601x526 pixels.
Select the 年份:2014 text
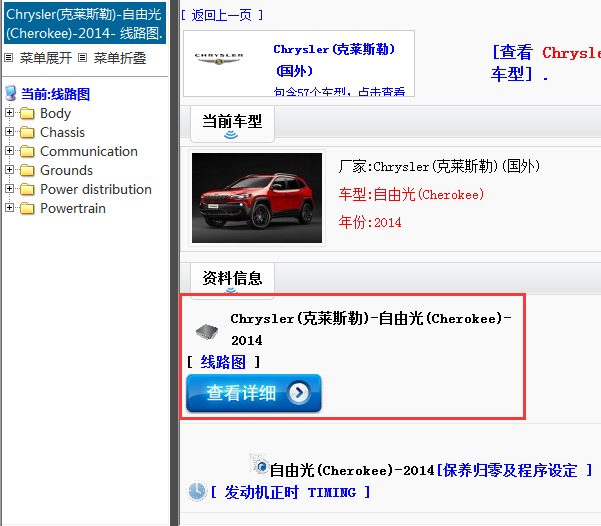tap(370, 222)
